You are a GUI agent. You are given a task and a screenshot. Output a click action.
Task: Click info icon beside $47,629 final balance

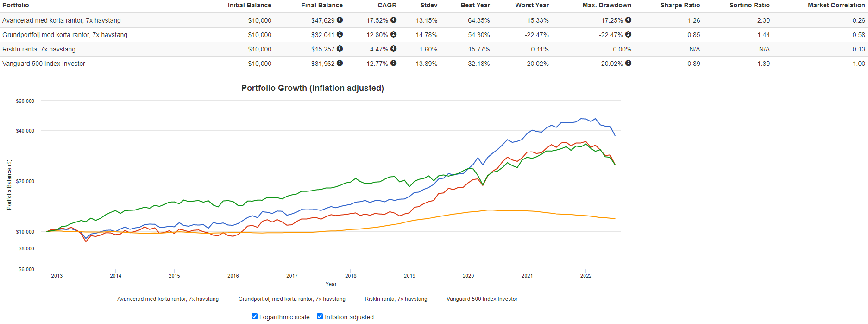pyautogui.click(x=340, y=20)
